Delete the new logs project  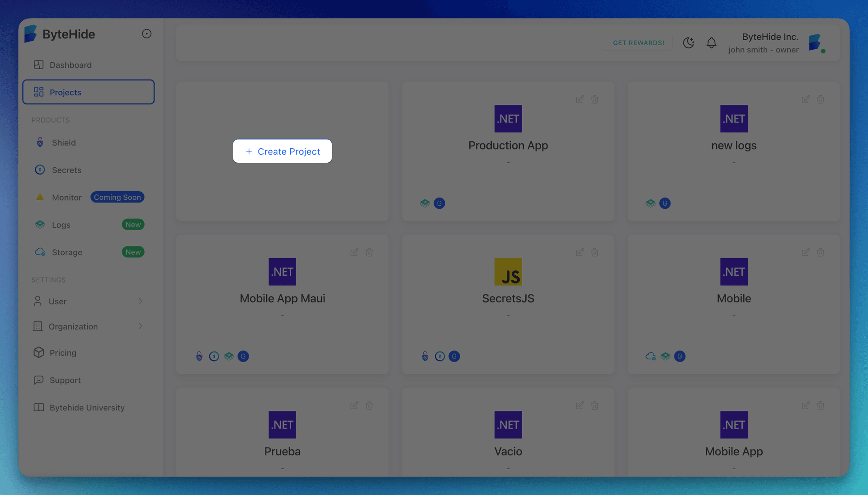(820, 99)
